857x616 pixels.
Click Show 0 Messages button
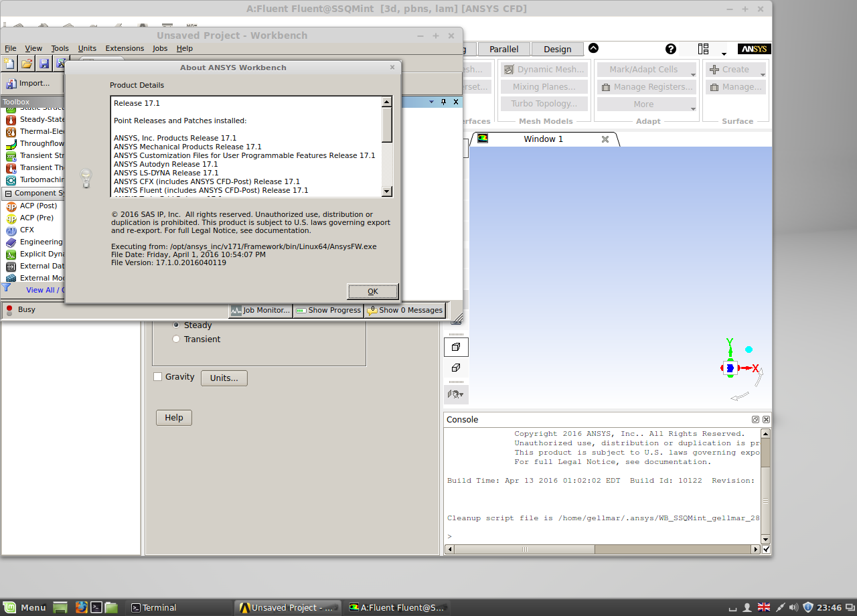pyautogui.click(x=405, y=310)
